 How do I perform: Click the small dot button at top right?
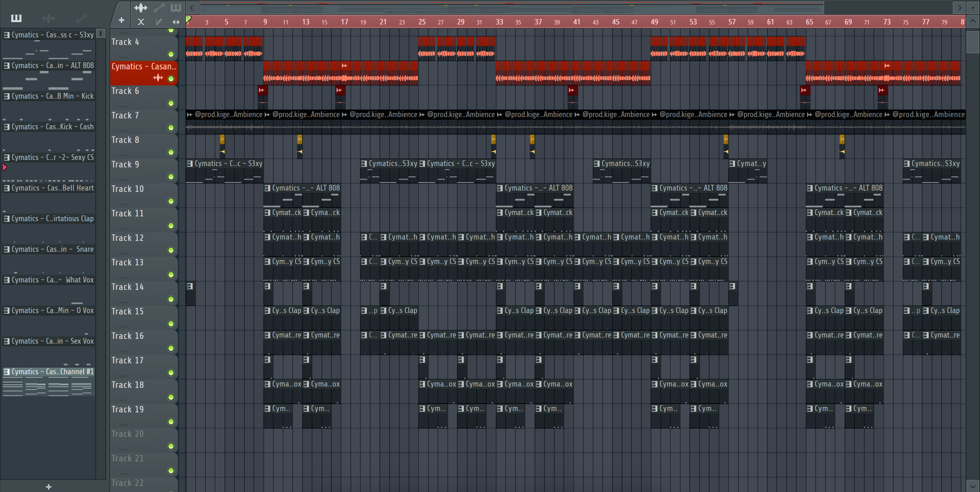(973, 7)
